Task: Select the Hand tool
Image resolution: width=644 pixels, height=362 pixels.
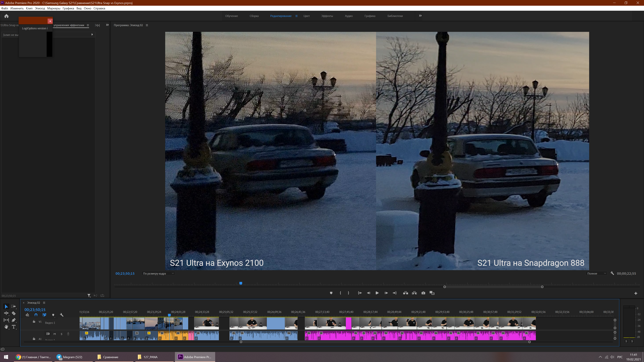Action: [6, 327]
